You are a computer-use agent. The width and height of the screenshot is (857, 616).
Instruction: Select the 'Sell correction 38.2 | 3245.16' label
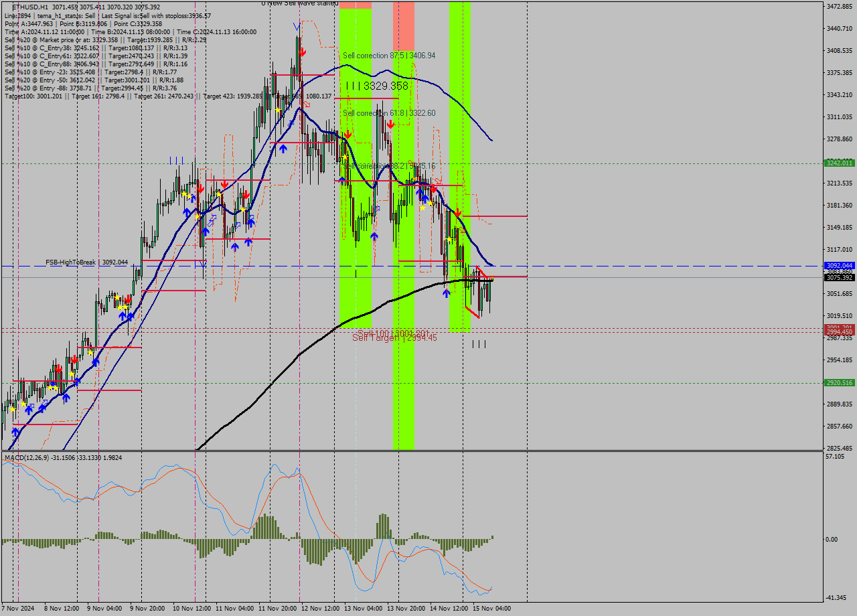pyautogui.click(x=389, y=165)
